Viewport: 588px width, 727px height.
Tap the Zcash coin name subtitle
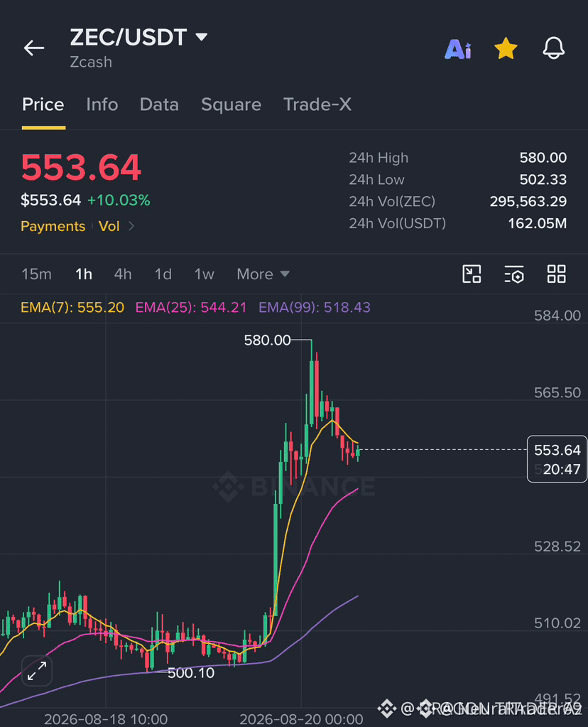(91, 62)
